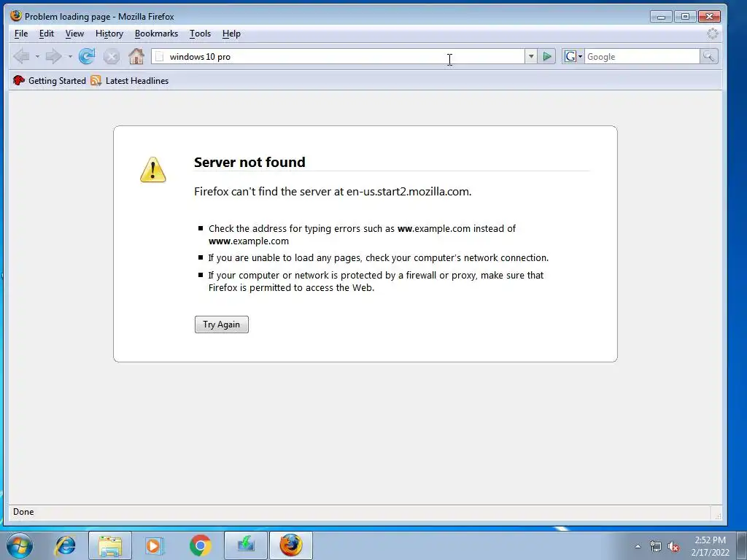Open the Google search engine picker

click(573, 57)
